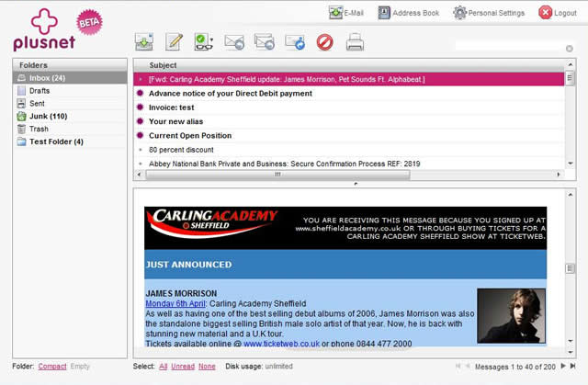Click the reply to all icon

[x=265, y=42]
